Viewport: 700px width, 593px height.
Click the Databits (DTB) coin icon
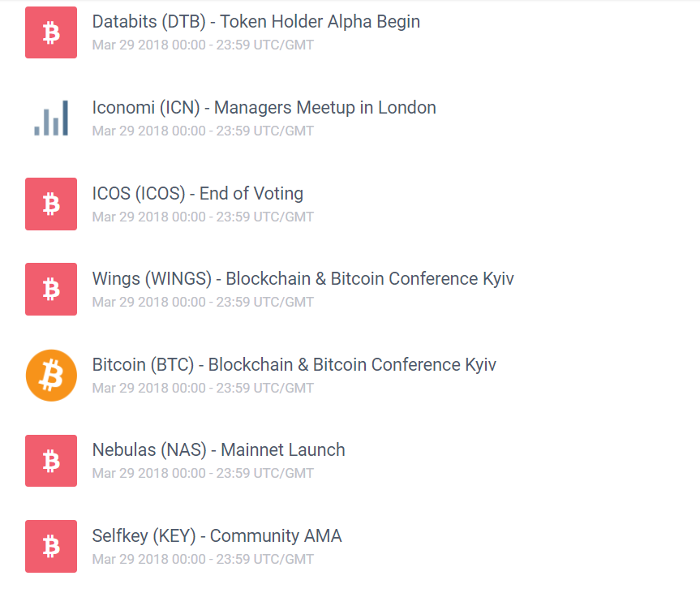pos(51,32)
